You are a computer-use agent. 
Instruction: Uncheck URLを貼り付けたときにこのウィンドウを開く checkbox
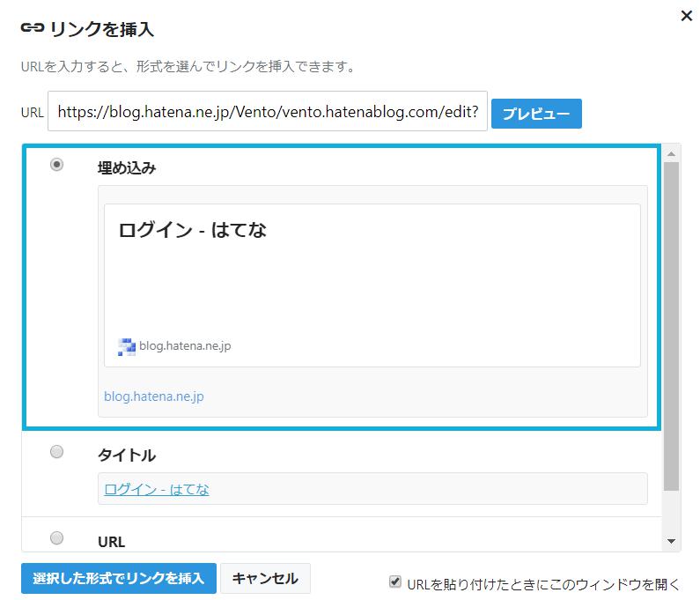pyautogui.click(x=394, y=581)
